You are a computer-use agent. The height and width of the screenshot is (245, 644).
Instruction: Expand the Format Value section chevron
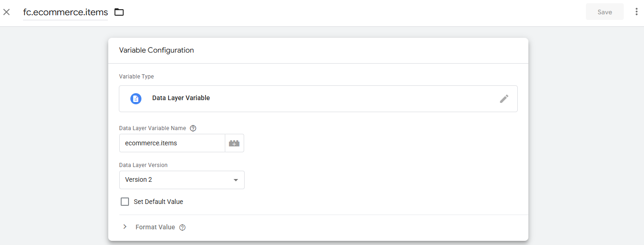click(x=125, y=227)
